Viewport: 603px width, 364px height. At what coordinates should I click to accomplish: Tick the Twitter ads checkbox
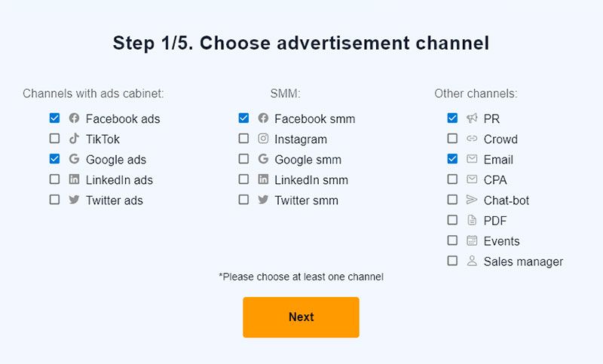(54, 200)
